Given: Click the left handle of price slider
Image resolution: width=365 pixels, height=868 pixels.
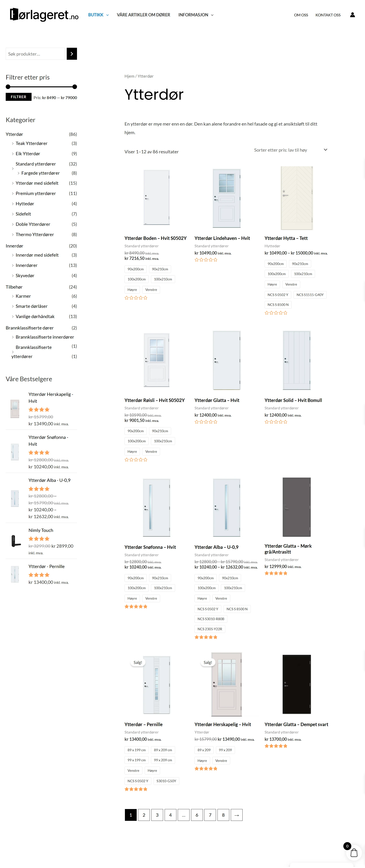Looking at the screenshot, I should coord(8,87).
